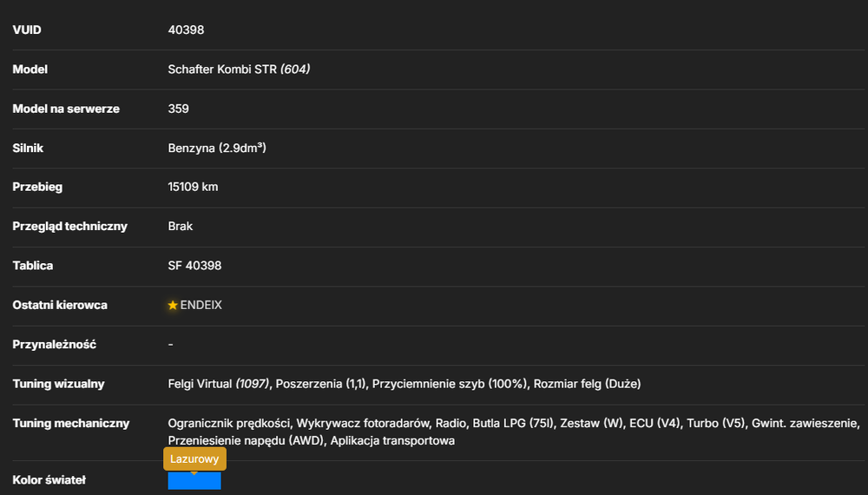Click the Silnik value Benzyna (2.9dm³)
Screen dimensions: 868x495
[217, 148]
